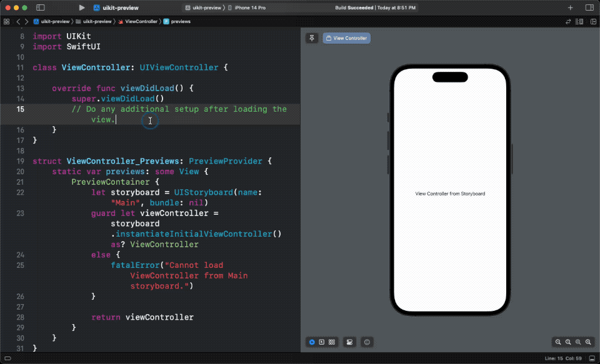Open the Library with the plus icon

coord(571,7)
